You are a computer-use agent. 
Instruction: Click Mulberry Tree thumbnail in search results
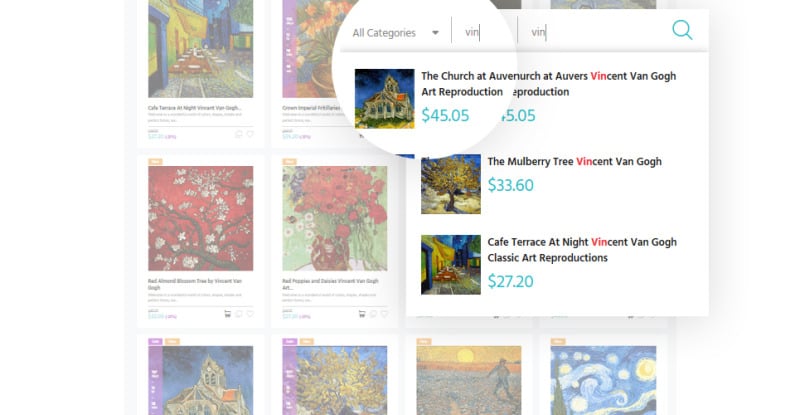pyautogui.click(x=451, y=184)
